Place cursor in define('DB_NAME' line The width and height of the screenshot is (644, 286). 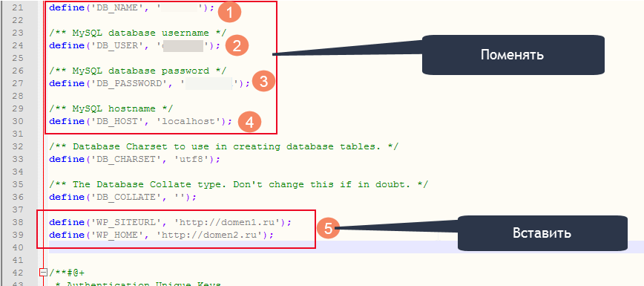[131, 7]
